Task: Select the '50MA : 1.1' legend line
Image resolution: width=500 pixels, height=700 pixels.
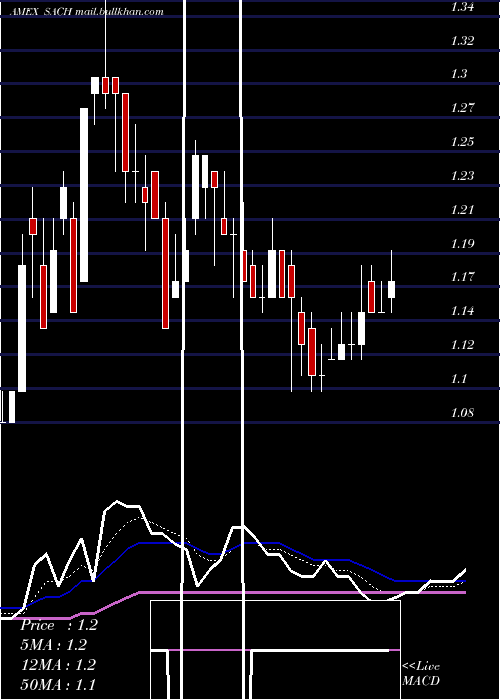Action: click(x=58, y=684)
